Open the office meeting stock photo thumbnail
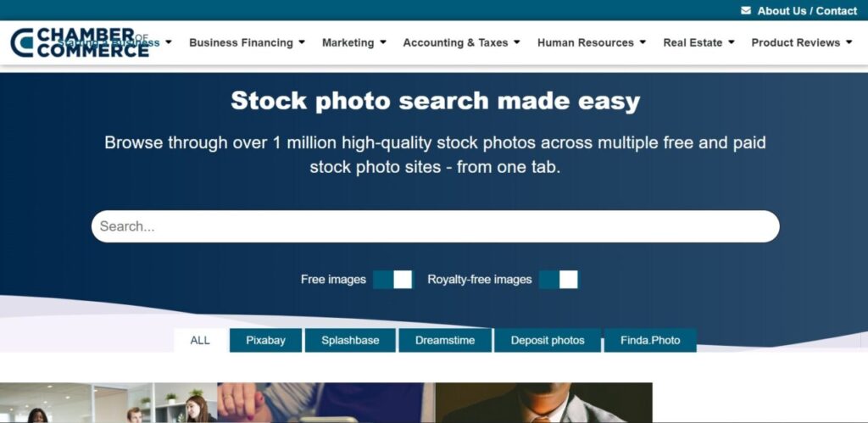 point(108,403)
